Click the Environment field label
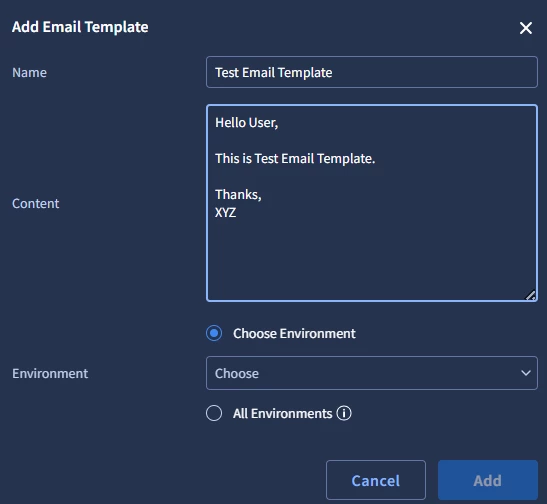The image size is (547, 504). [50, 374]
